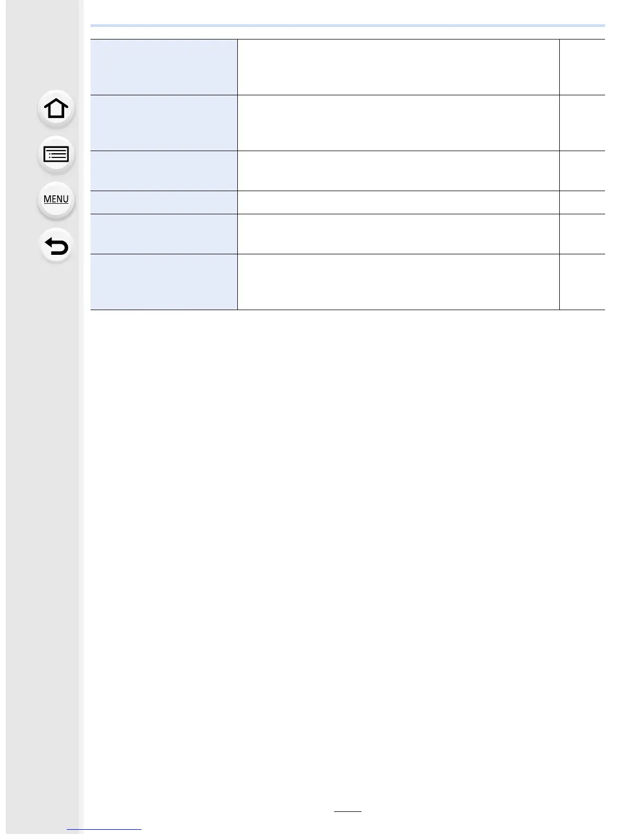Select the last shaded table row header

[164, 282]
